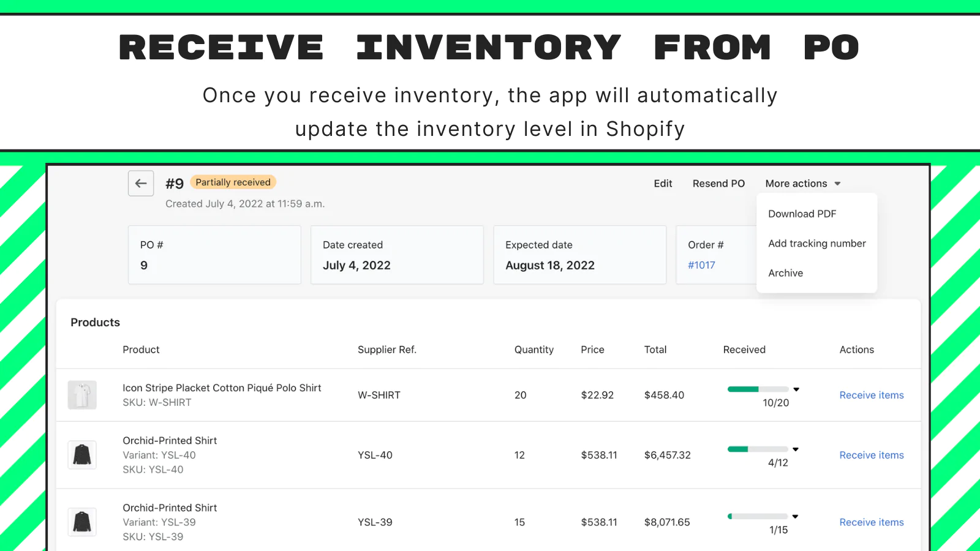The width and height of the screenshot is (980, 551).
Task: Click the Edit button
Action: point(663,184)
